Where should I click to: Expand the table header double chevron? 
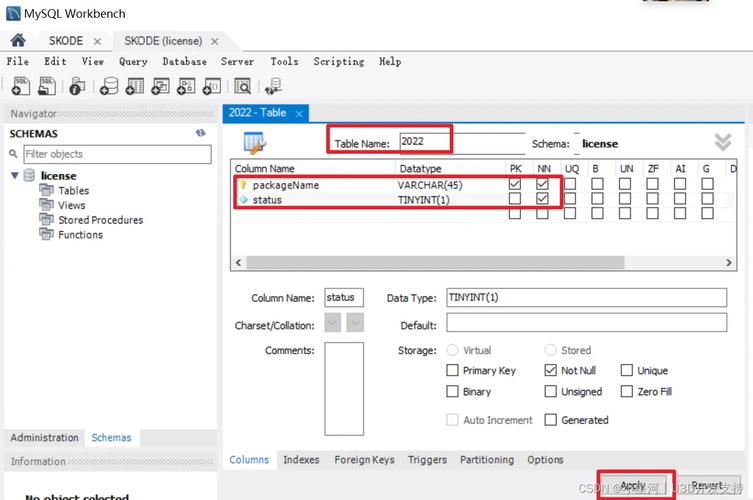[x=723, y=142]
